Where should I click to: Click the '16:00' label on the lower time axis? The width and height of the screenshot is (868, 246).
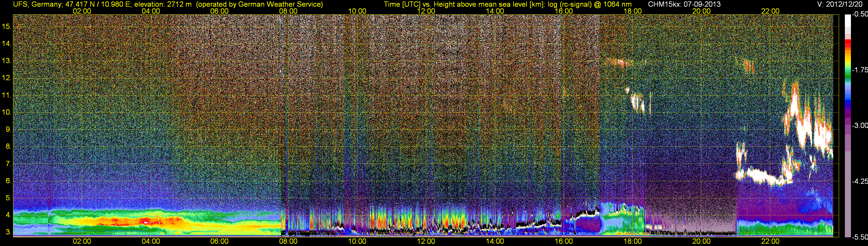click(x=564, y=241)
